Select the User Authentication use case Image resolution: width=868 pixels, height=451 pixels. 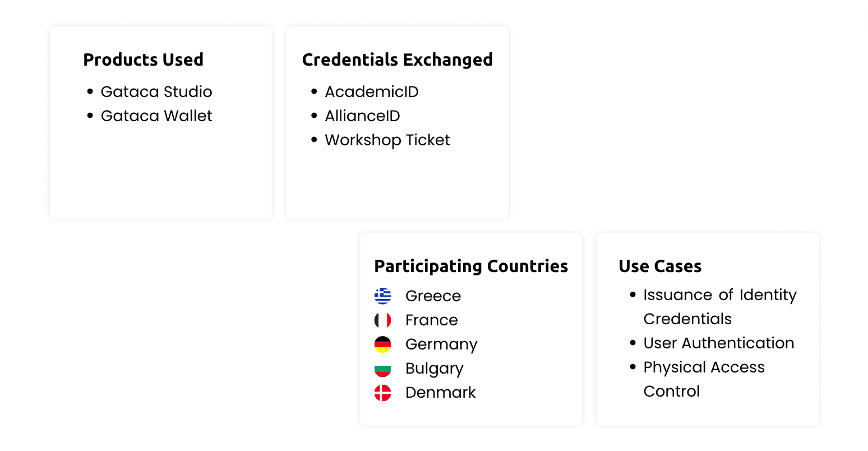click(719, 343)
